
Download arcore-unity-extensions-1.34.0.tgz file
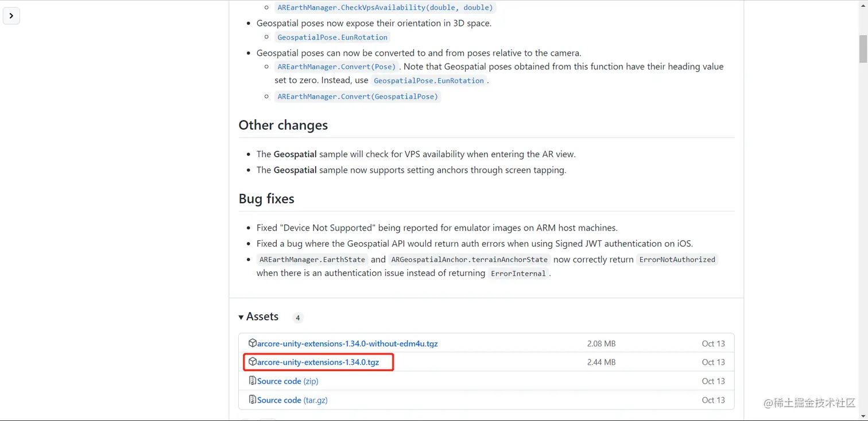318,362
